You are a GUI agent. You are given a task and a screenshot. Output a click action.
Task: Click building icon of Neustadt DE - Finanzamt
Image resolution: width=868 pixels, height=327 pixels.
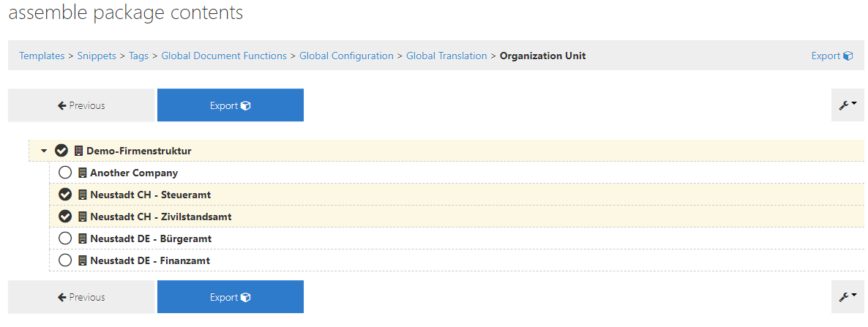(83, 260)
